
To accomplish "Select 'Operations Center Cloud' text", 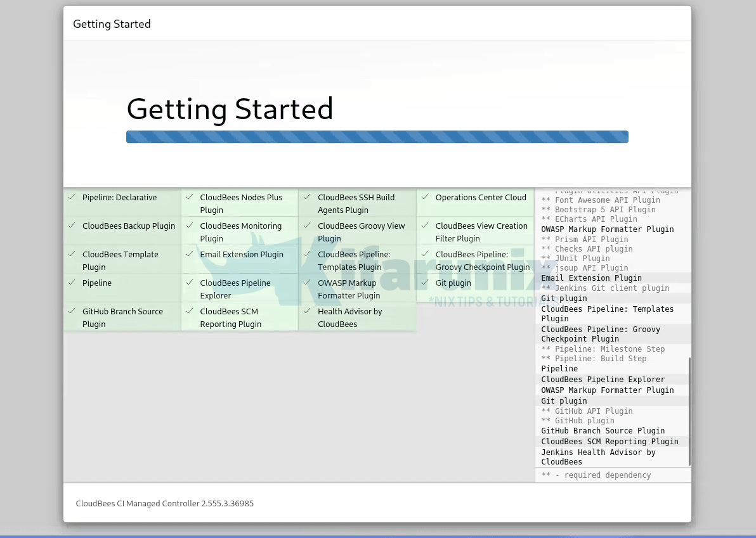I will 481,198.
